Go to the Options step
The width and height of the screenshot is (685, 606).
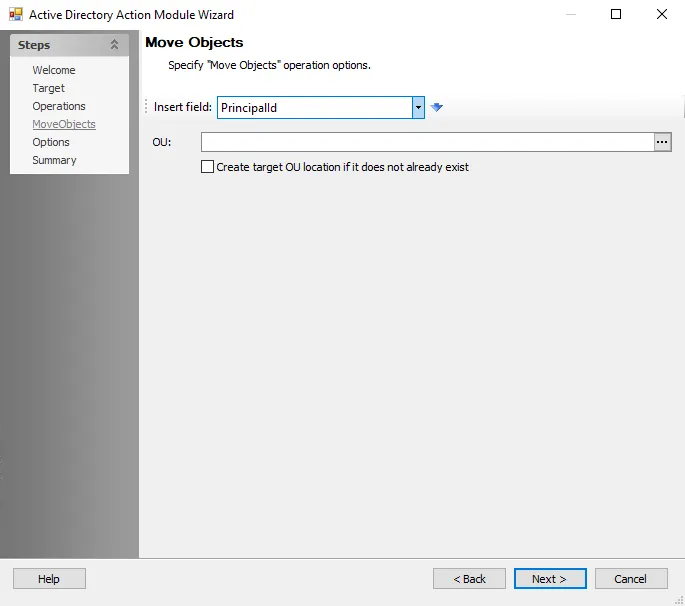click(51, 142)
